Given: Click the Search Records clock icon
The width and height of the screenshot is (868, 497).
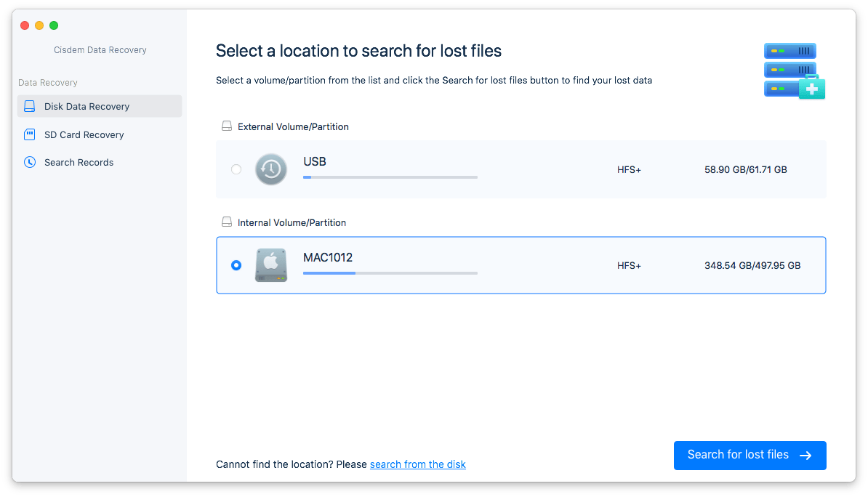Looking at the screenshot, I should pos(29,162).
